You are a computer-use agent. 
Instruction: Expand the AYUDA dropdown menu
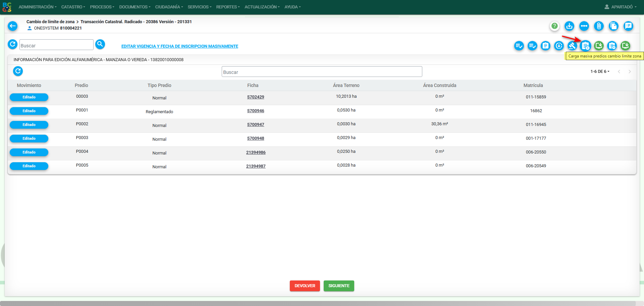click(x=292, y=7)
